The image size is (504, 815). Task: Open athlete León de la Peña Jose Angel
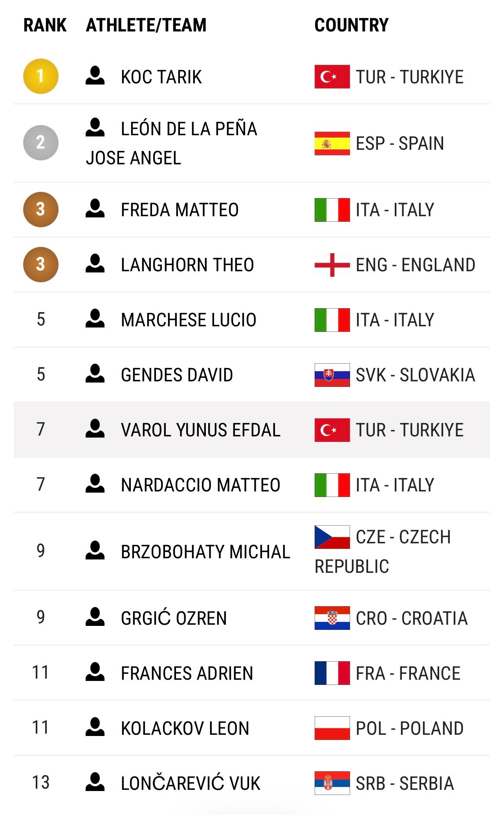172,143
